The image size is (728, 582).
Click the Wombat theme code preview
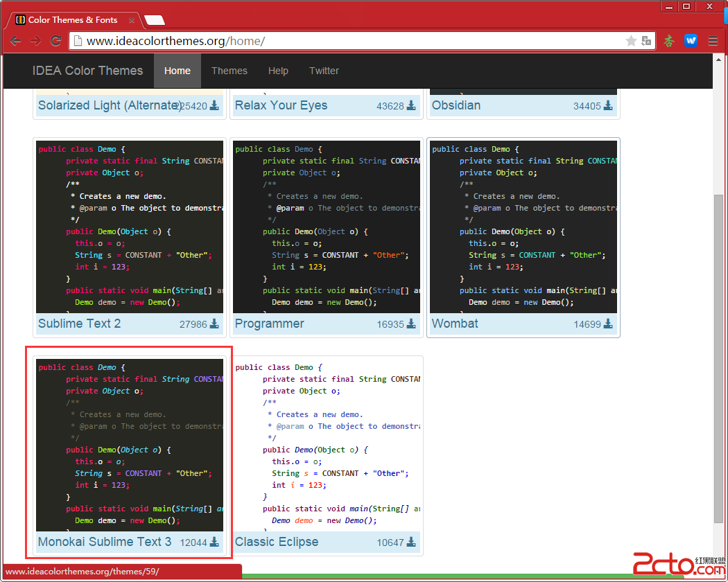[523, 227]
